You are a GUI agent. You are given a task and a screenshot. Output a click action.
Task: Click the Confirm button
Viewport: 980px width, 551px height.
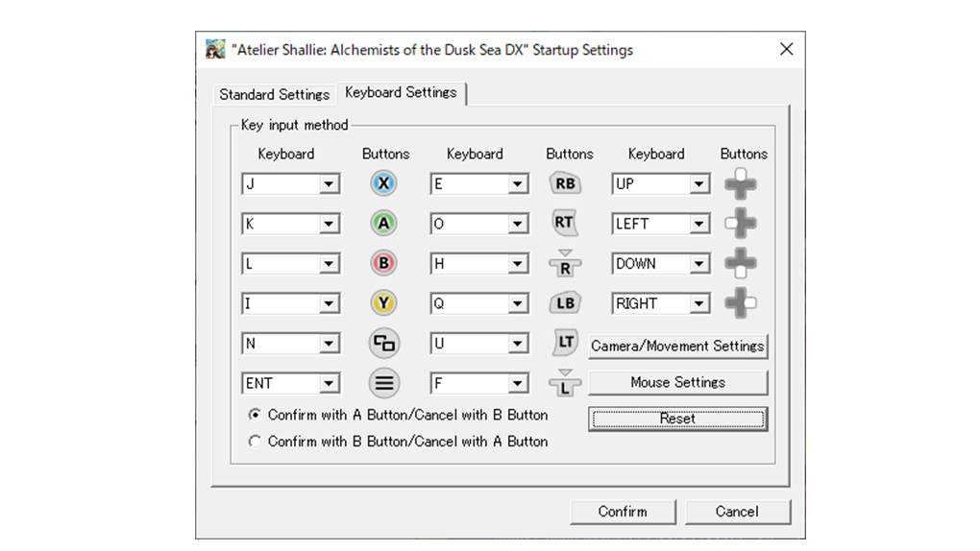click(624, 512)
